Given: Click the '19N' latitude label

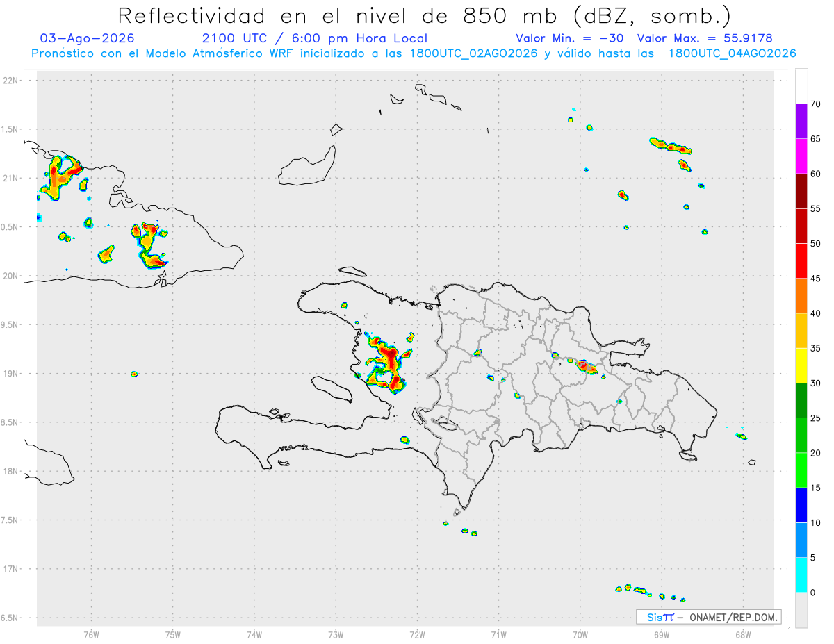Looking at the screenshot, I should coord(12,373).
